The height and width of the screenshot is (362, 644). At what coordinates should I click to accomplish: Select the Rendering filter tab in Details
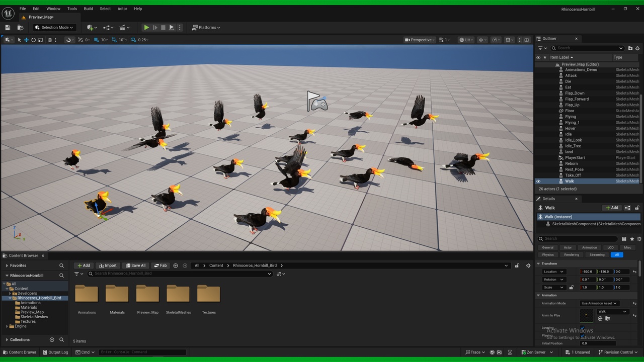[x=572, y=255]
